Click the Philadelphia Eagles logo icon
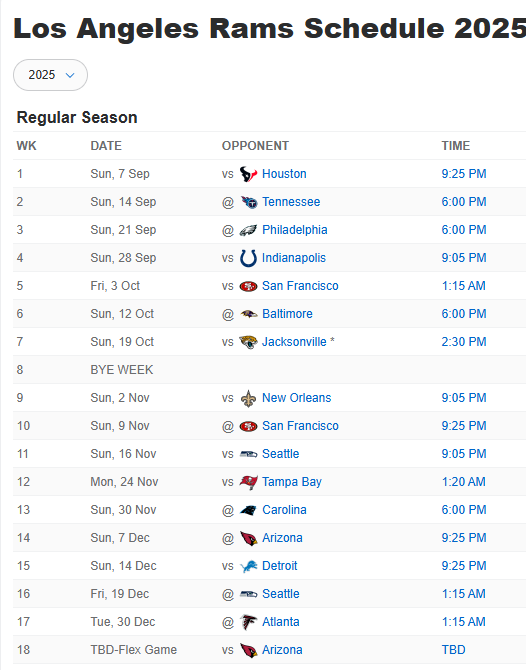 coord(248,230)
